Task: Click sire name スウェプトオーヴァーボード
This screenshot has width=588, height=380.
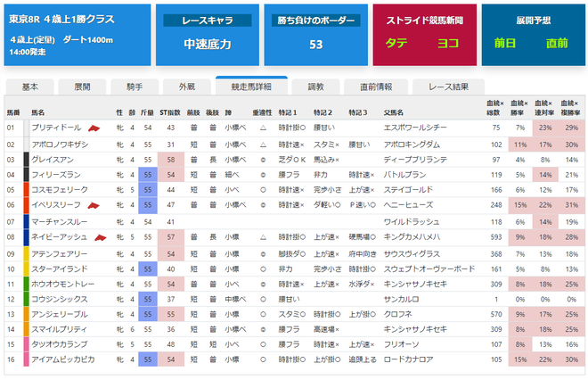Action: pos(429,269)
